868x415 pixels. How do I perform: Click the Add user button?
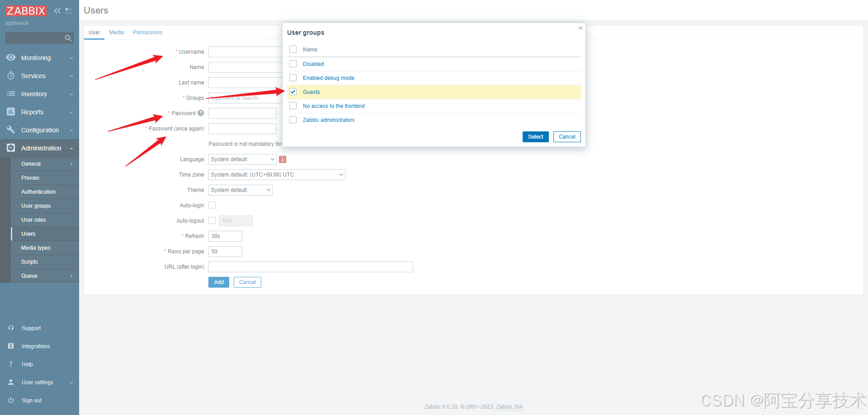click(x=219, y=282)
